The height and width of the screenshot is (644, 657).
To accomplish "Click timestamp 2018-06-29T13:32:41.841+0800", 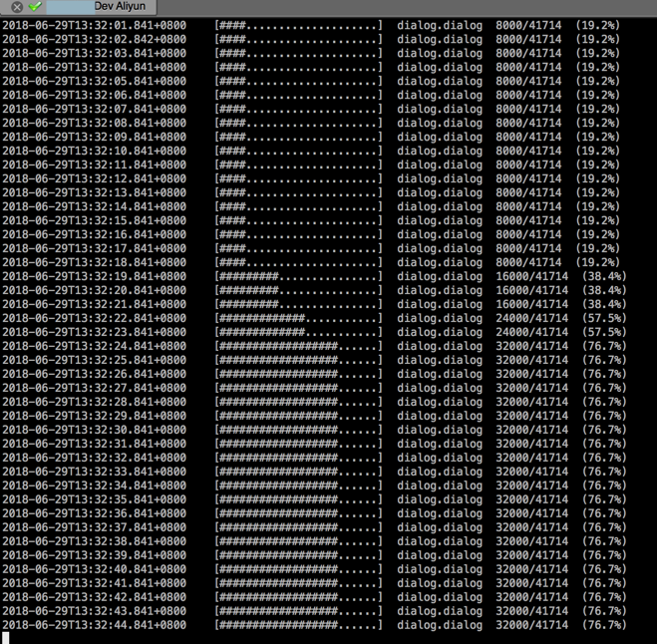I will 95,583.
